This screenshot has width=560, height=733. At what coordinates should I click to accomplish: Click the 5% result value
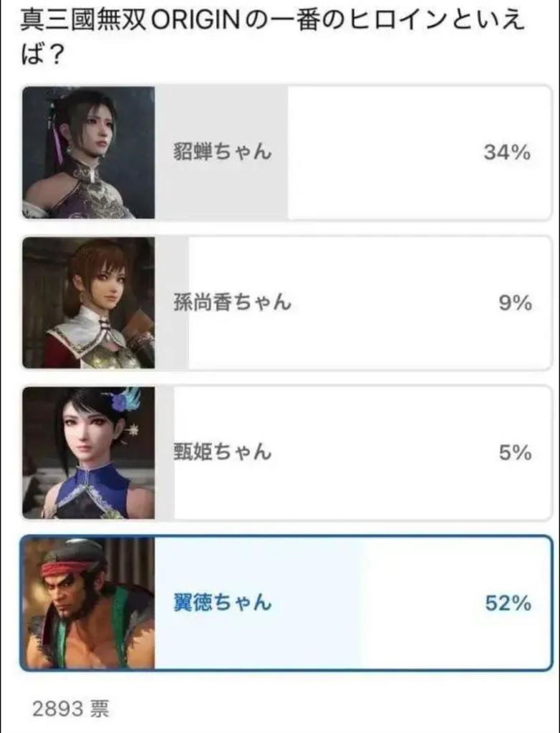click(x=515, y=452)
